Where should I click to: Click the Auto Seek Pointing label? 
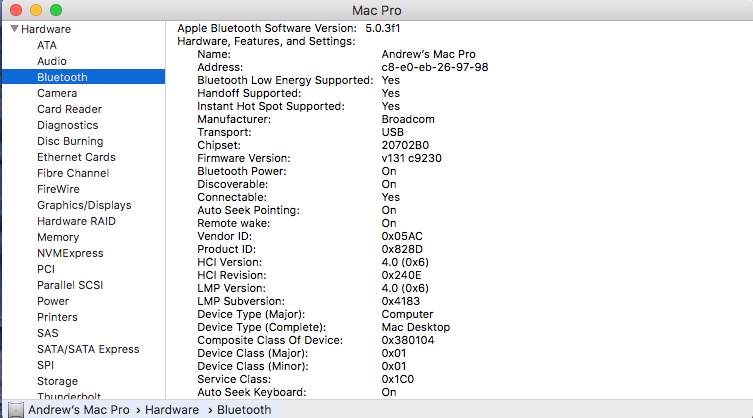tap(248, 210)
